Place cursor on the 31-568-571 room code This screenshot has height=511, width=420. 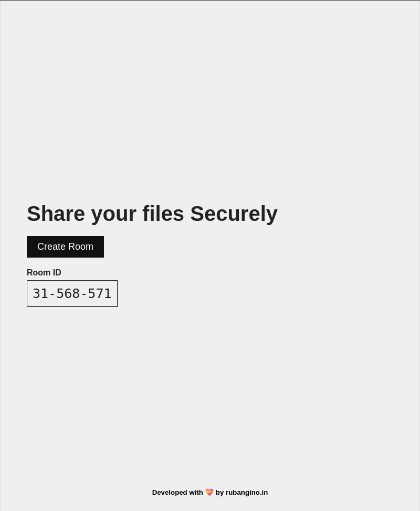[x=72, y=293]
